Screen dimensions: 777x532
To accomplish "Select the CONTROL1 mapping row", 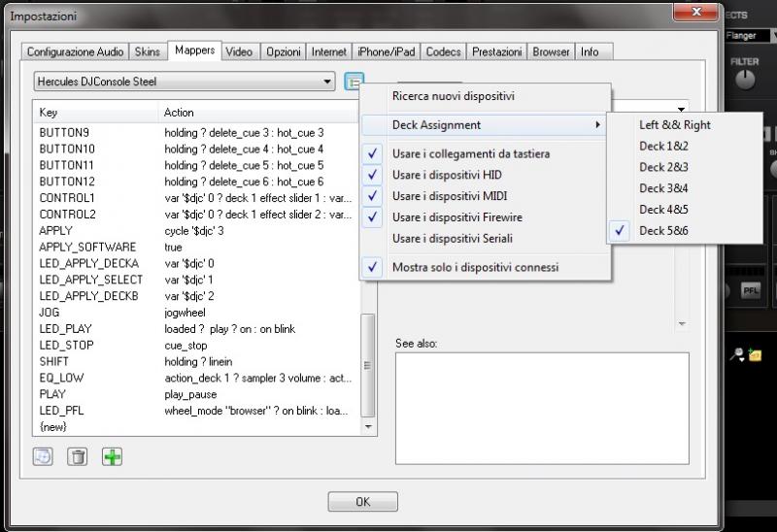I will (196, 198).
